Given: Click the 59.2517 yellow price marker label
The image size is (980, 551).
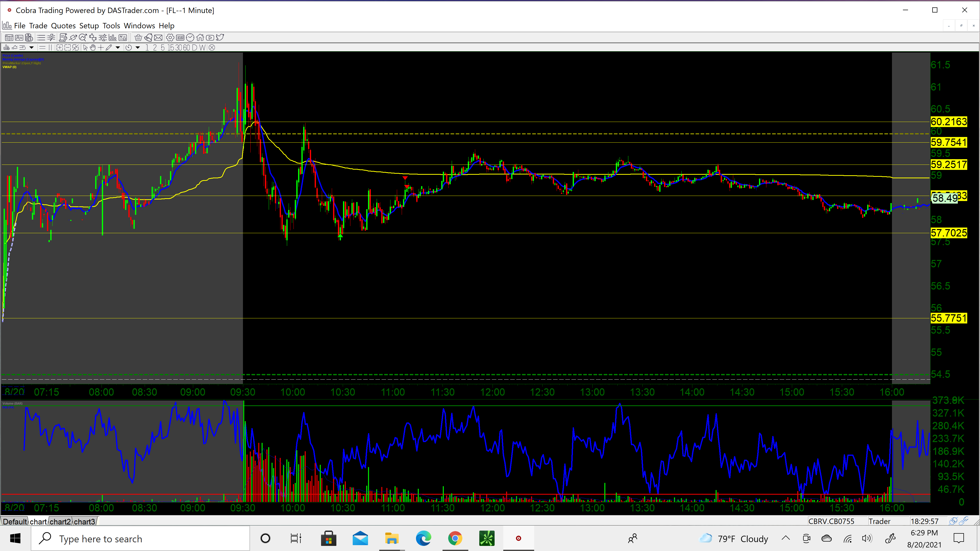Looking at the screenshot, I should pos(948,165).
